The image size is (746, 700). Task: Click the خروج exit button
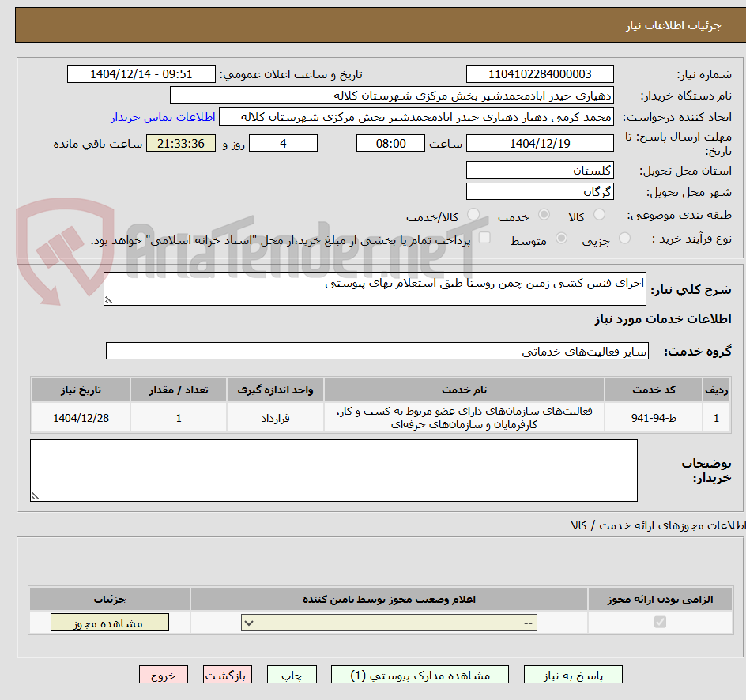[x=163, y=676]
